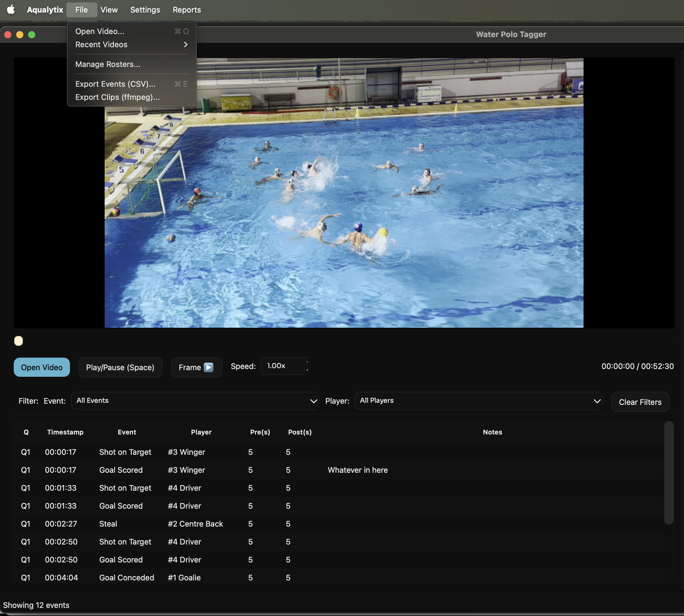This screenshot has height=616, width=684.
Task: Choose Export Events (CSV) from the File menu
Action: pos(114,84)
